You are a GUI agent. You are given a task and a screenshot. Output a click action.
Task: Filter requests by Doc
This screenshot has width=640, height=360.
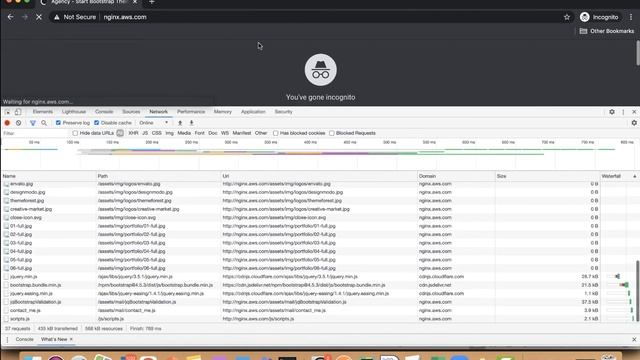pos(213,133)
